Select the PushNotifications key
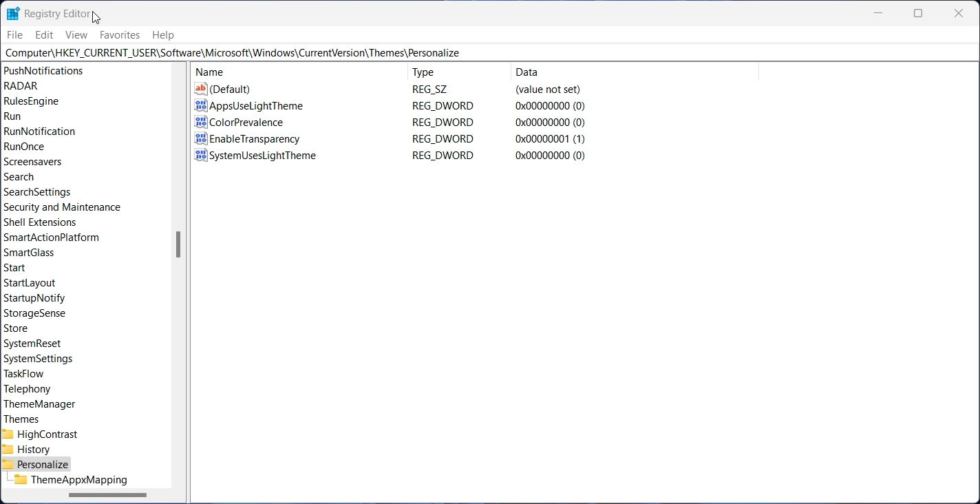The height and width of the screenshot is (504, 980). [43, 71]
